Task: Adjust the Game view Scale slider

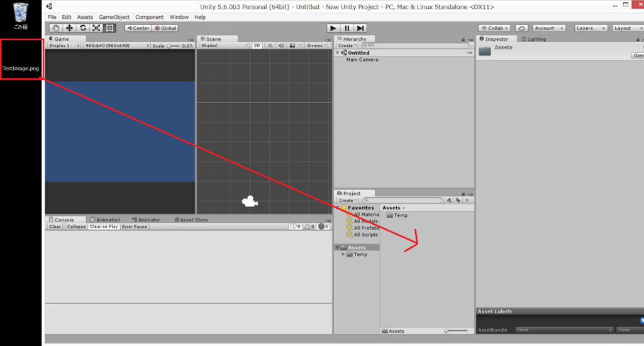Action: [173, 46]
